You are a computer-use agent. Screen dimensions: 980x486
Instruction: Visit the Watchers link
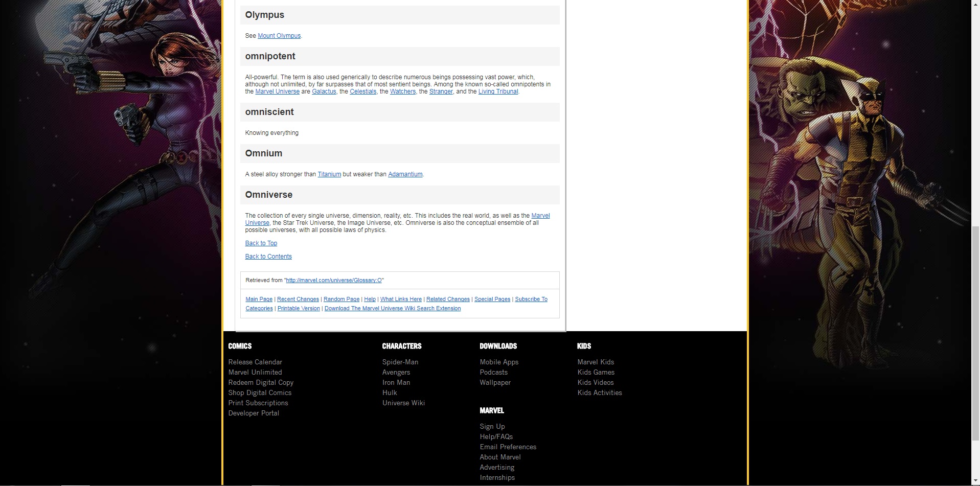point(403,91)
